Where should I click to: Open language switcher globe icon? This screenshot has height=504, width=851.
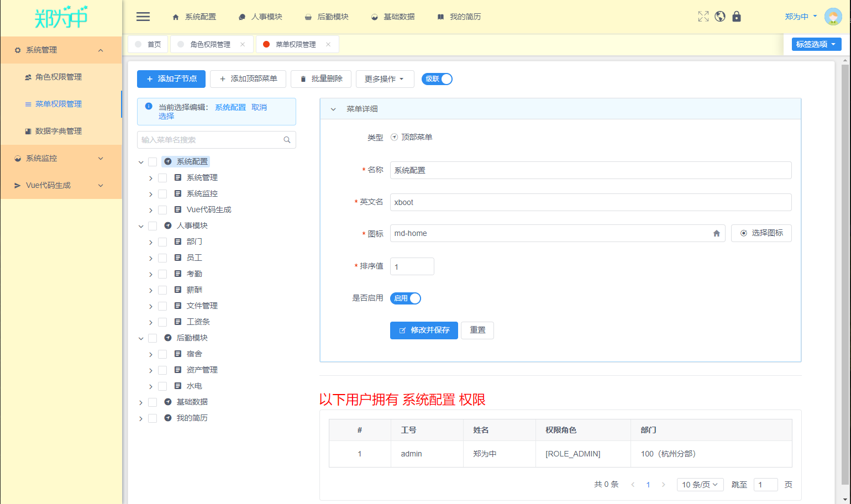719,17
